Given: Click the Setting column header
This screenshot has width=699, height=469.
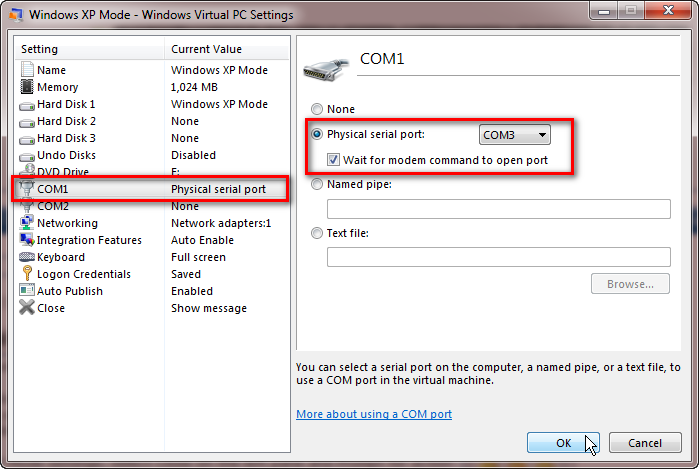Looking at the screenshot, I should coord(90,49).
